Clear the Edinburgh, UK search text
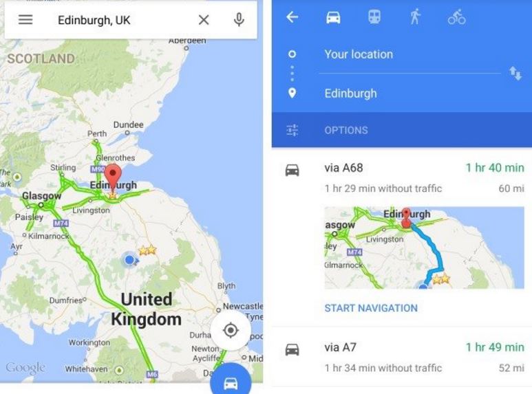This screenshot has width=532, height=394. (x=204, y=20)
